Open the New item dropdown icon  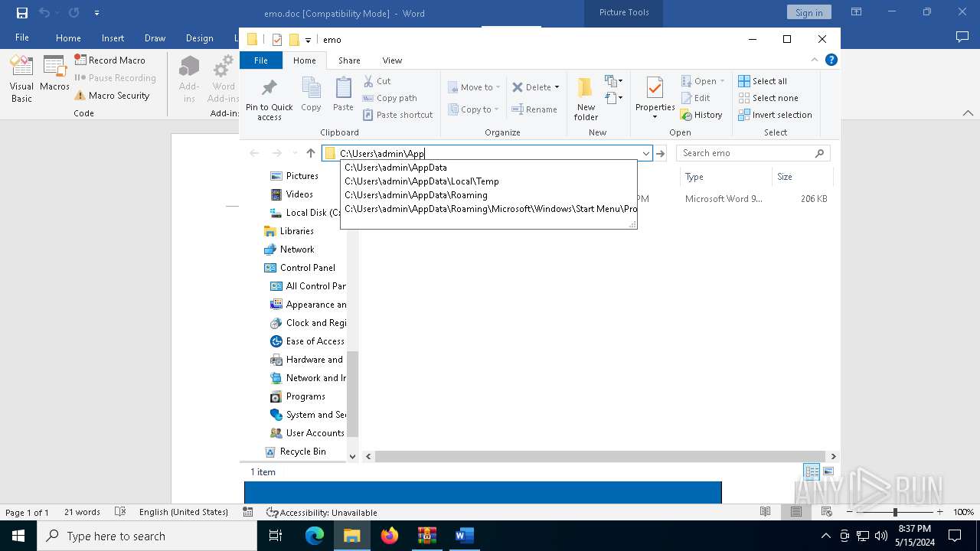pyautogui.click(x=613, y=81)
